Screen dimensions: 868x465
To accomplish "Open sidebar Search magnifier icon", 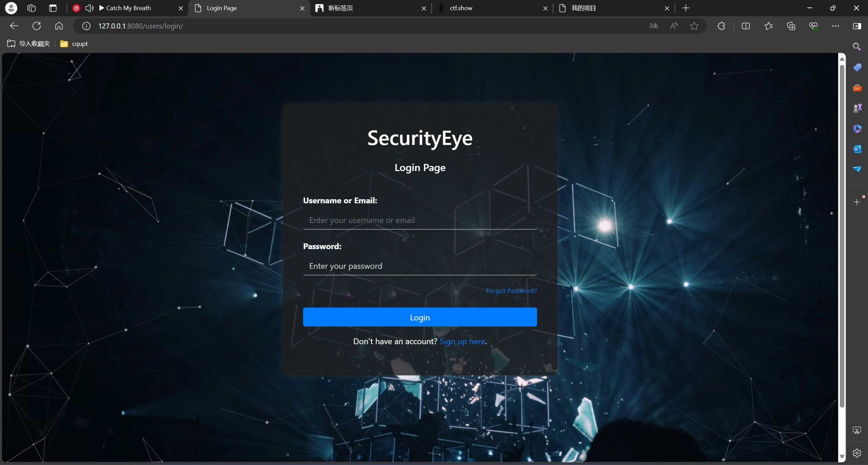I will point(857,47).
